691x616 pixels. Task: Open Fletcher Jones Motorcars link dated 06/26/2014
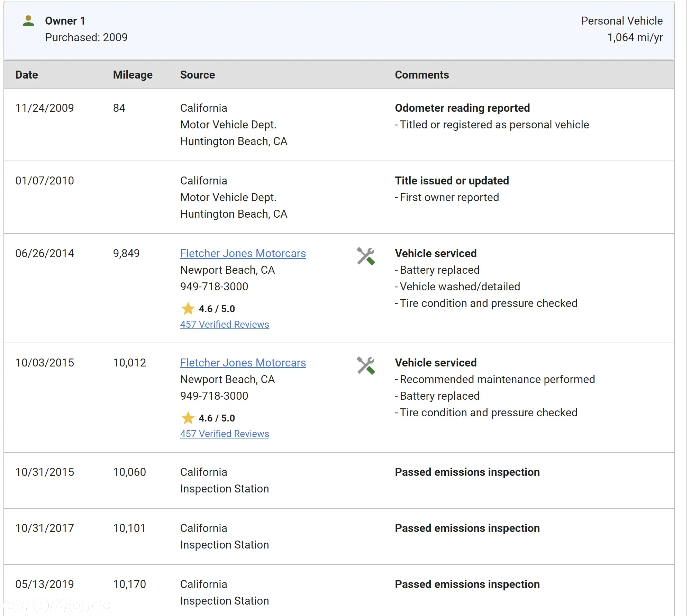click(x=243, y=253)
